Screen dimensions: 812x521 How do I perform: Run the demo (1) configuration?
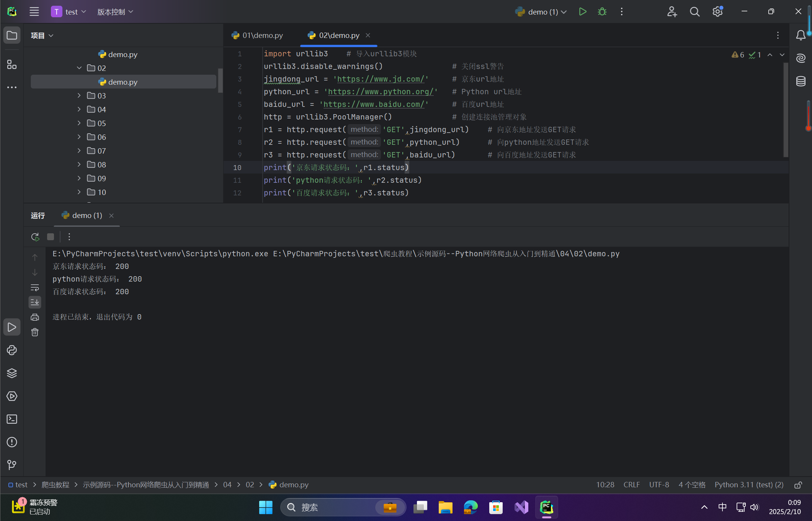pyautogui.click(x=582, y=12)
